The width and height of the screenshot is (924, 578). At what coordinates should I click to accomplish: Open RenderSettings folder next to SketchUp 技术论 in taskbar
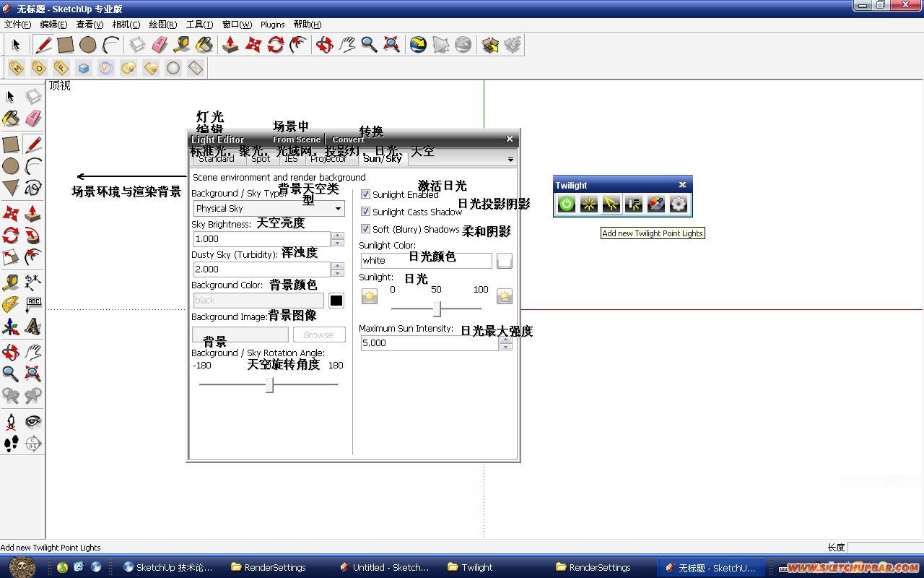point(269,567)
